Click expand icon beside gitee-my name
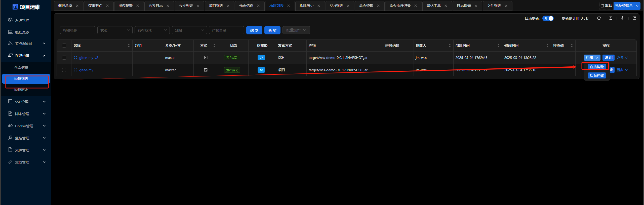 pos(75,70)
